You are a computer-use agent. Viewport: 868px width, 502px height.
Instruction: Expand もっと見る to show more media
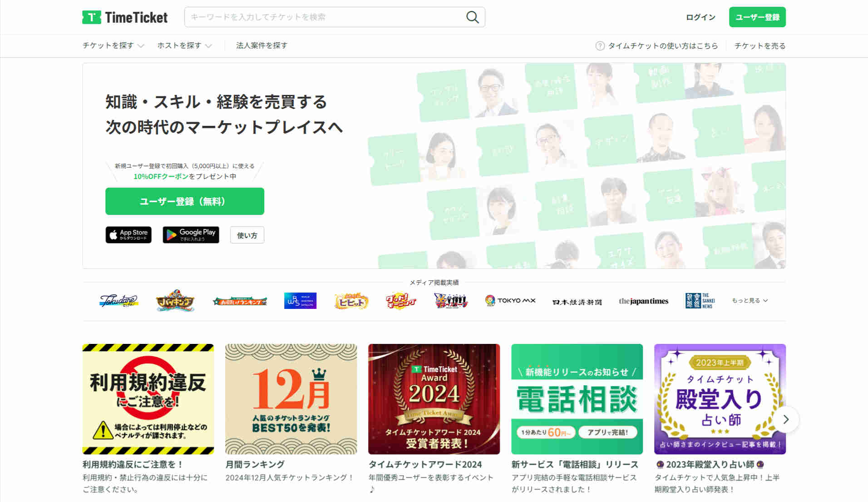750,301
